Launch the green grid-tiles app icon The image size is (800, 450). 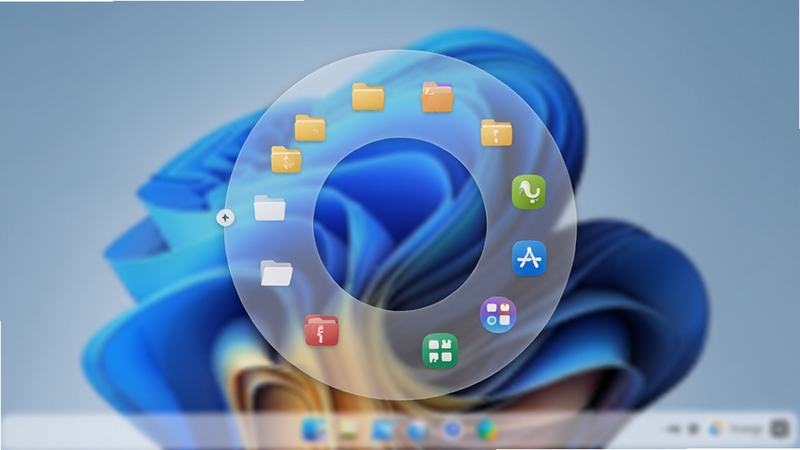click(440, 351)
